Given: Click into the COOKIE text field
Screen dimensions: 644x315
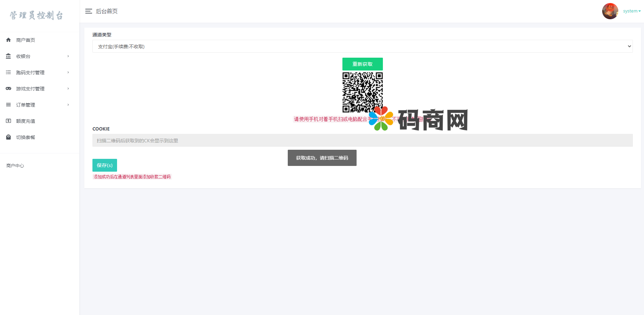Looking at the screenshot, I should [362, 141].
